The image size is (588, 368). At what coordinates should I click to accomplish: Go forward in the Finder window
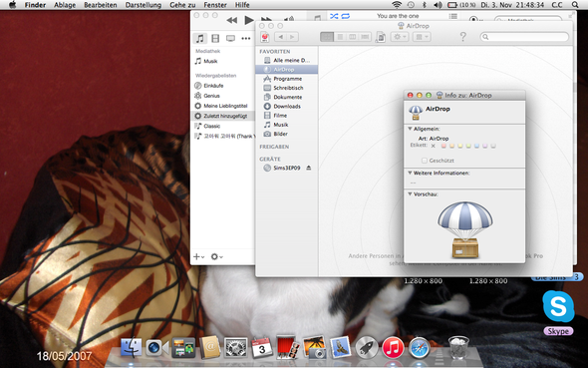tap(292, 37)
